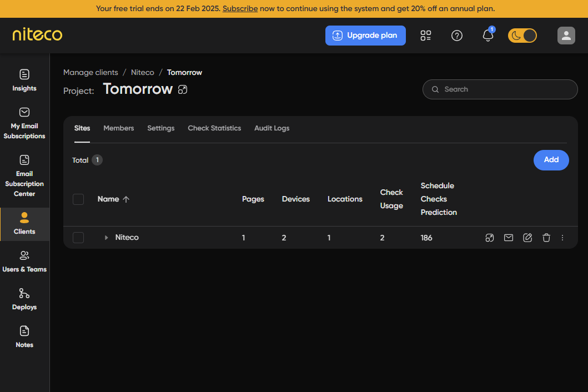The height and width of the screenshot is (392, 588).
Task: Click the Upgrade plan button
Action: (x=365, y=36)
